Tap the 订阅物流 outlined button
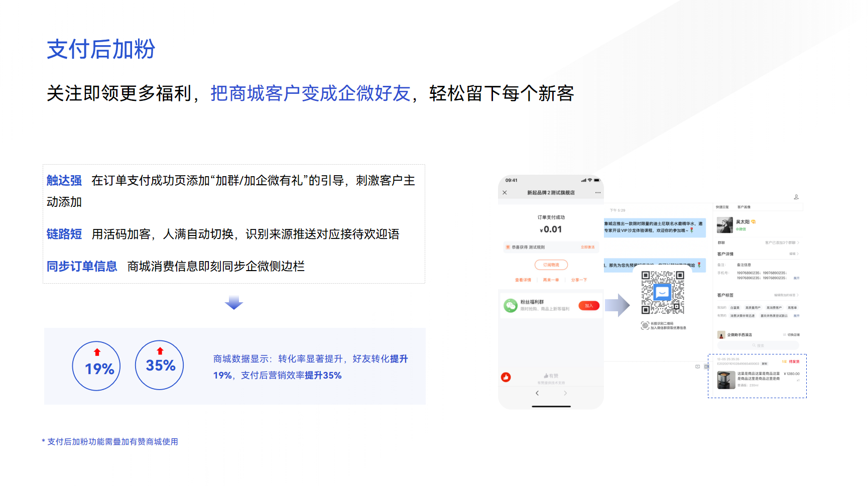868x486 pixels. [551, 265]
